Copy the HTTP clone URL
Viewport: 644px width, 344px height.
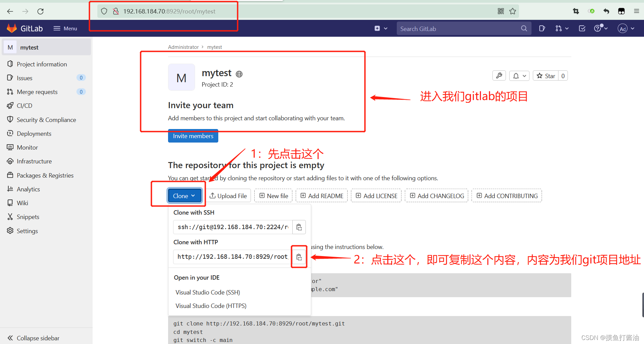(x=299, y=257)
